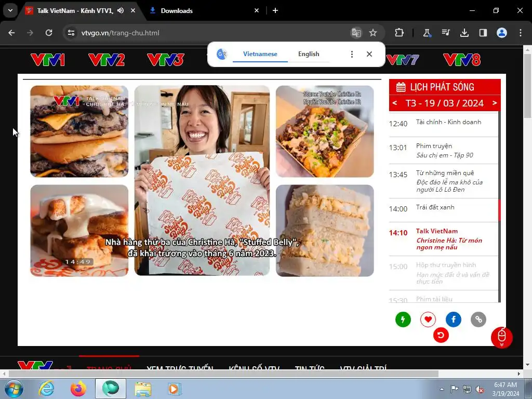
Task: Open the network connection tray icon
Action: (467, 390)
